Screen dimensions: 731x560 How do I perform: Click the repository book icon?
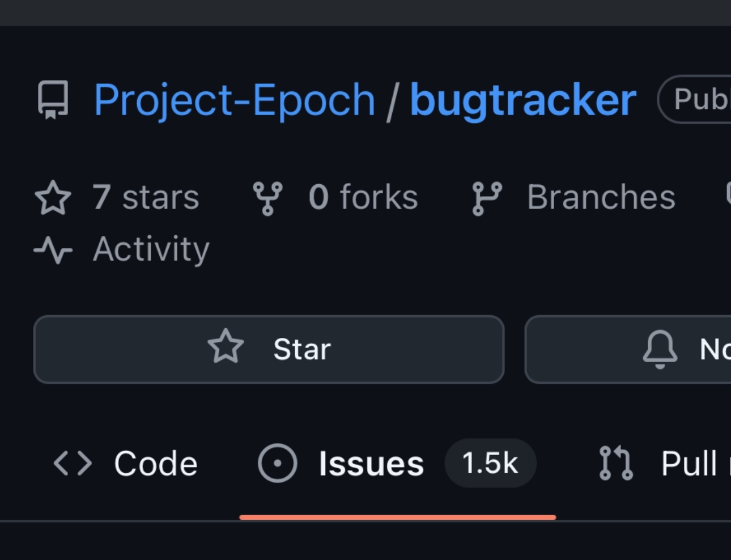pyautogui.click(x=53, y=100)
